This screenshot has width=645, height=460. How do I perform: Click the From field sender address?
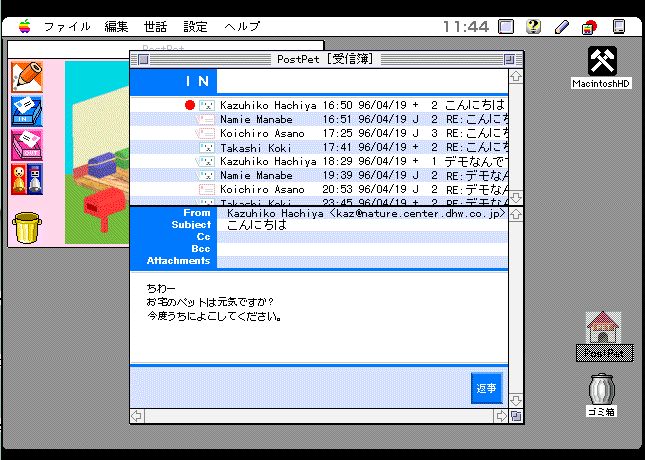[x=367, y=213]
